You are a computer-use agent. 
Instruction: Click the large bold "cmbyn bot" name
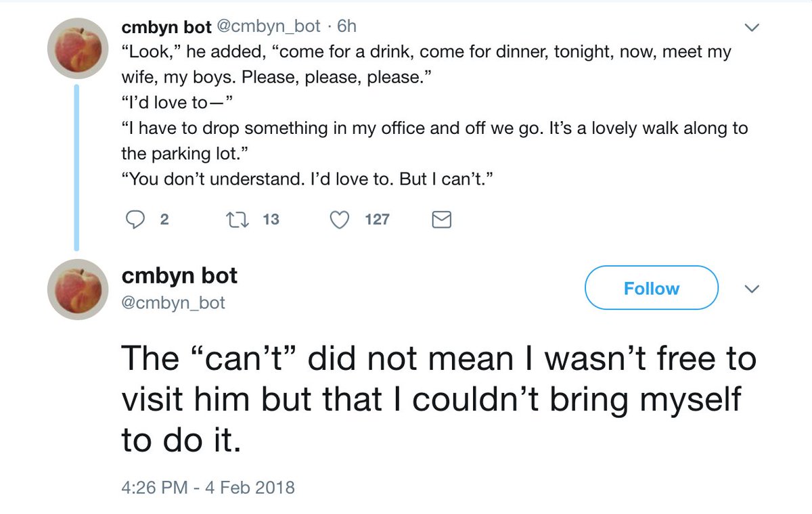(179, 276)
